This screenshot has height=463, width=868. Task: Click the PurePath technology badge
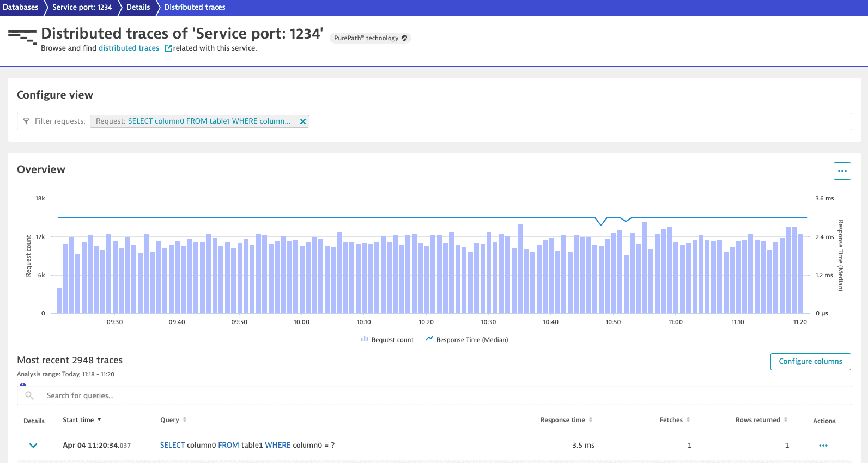(x=370, y=38)
